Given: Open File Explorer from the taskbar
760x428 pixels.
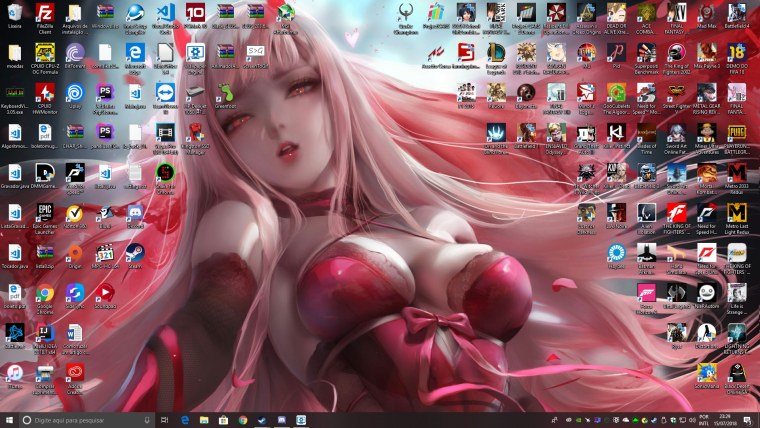Looking at the screenshot, I should pyautogui.click(x=204, y=420).
